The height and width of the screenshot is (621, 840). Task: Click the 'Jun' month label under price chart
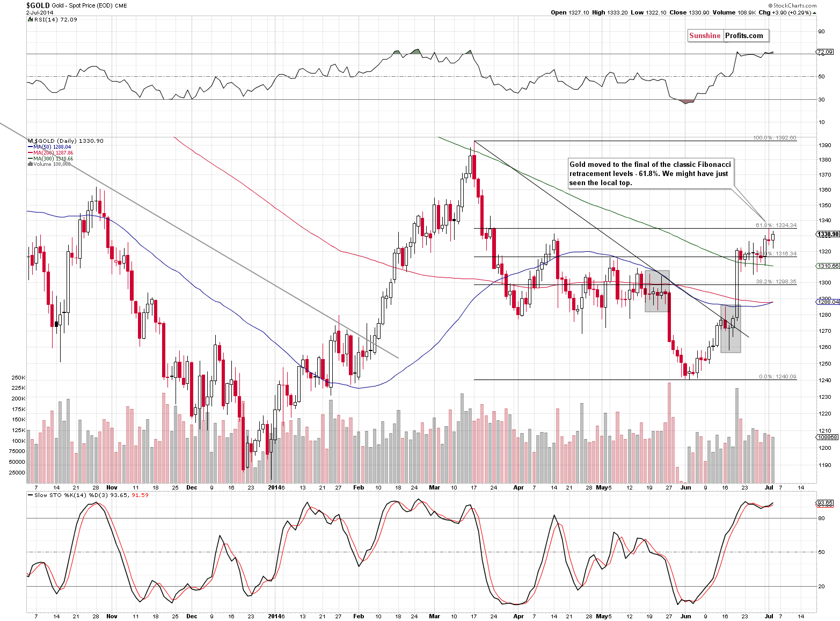685,488
